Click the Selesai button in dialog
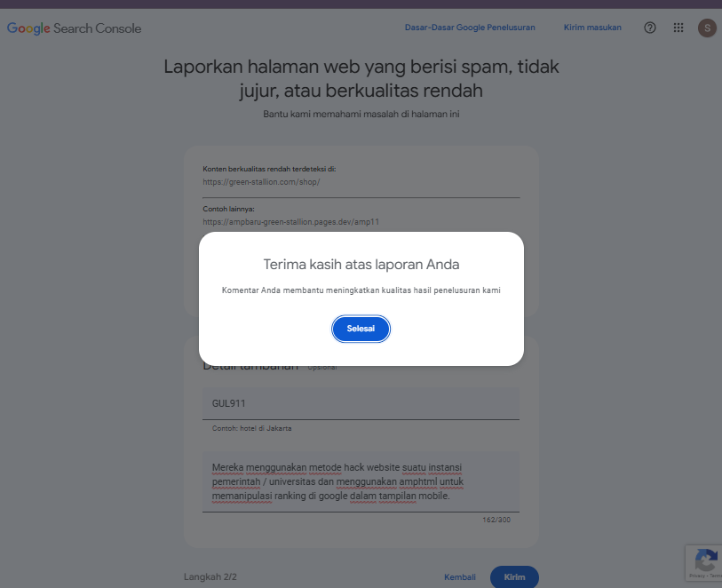 click(361, 329)
